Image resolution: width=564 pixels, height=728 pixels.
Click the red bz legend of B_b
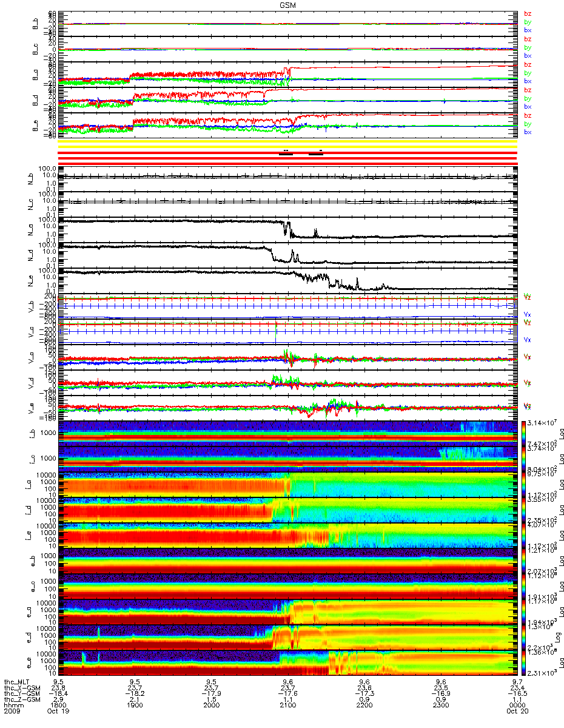[528, 13]
